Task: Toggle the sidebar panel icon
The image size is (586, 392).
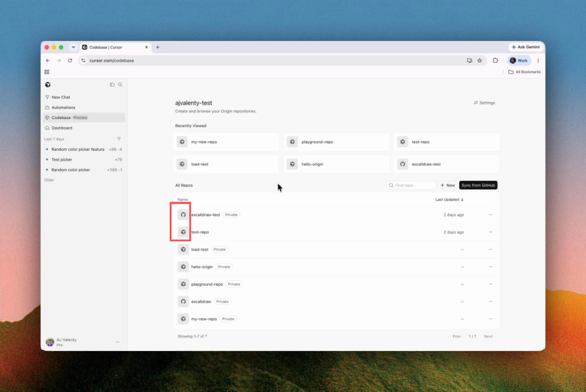Action: pos(112,85)
